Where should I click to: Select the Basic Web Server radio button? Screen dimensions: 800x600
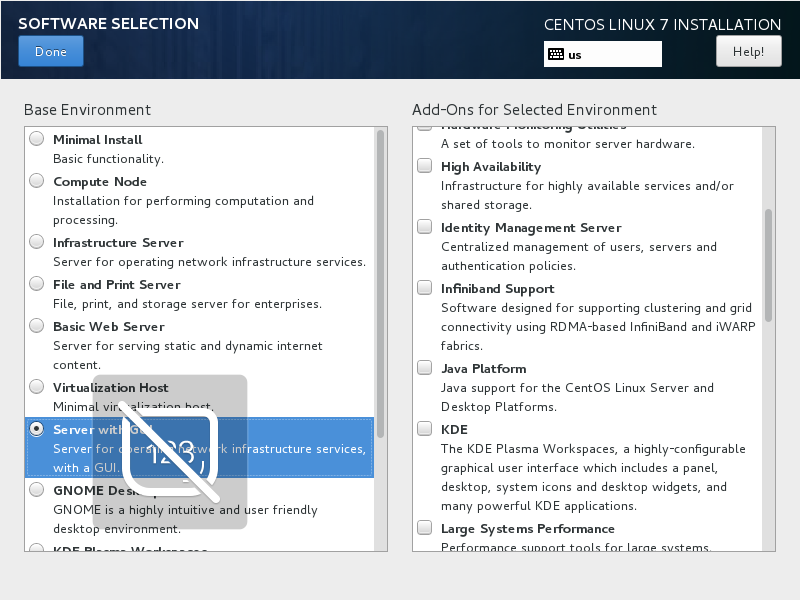36,326
